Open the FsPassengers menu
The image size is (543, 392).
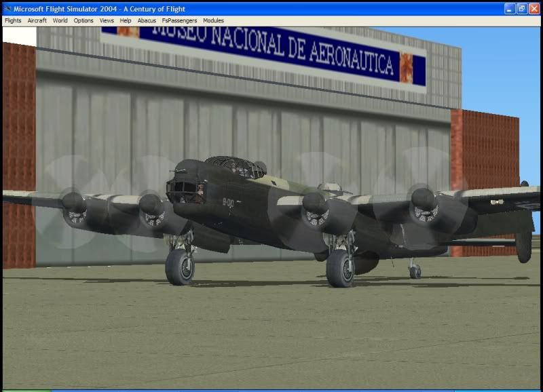pyautogui.click(x=179, y=21)
